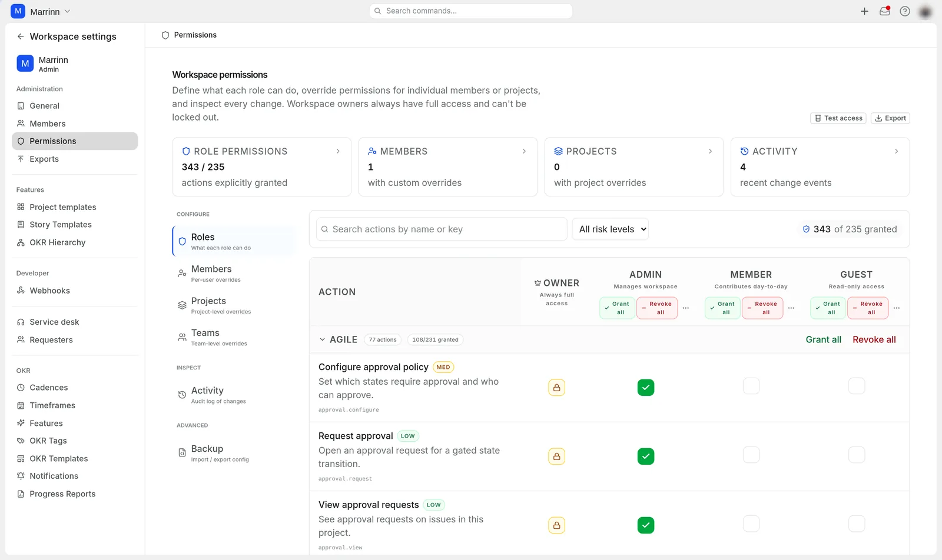
Task: Collapse the AGILE actions group
Action: (322, 340)
